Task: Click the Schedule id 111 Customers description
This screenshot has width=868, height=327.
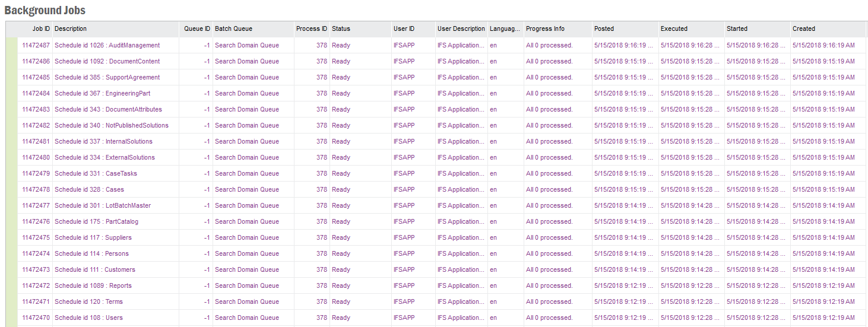Action: click(x=94, y=269)
